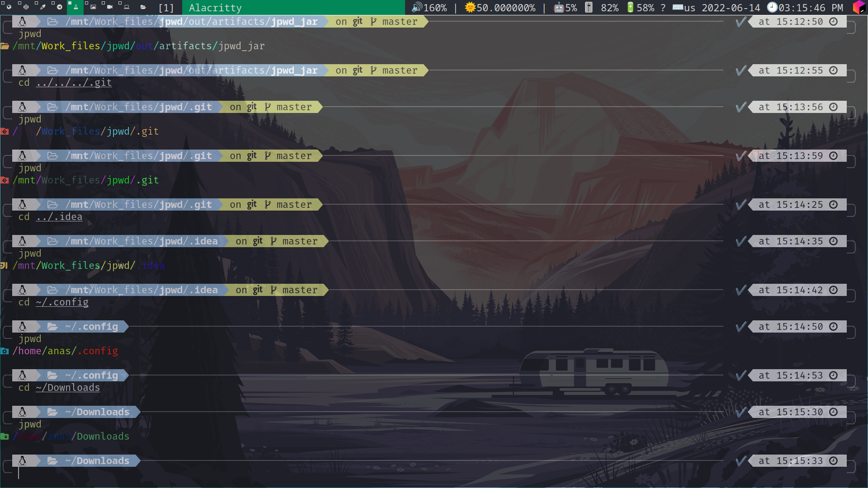Click the [1] layout indicator
The image size is (868, 488).
tap(166, 8)
